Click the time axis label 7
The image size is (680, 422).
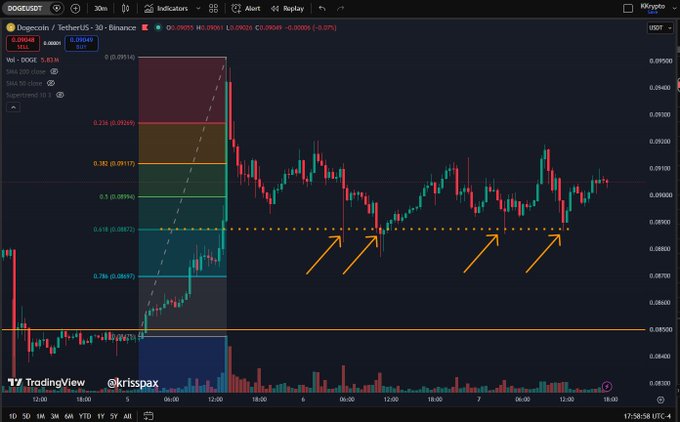(x=478, y=399)
